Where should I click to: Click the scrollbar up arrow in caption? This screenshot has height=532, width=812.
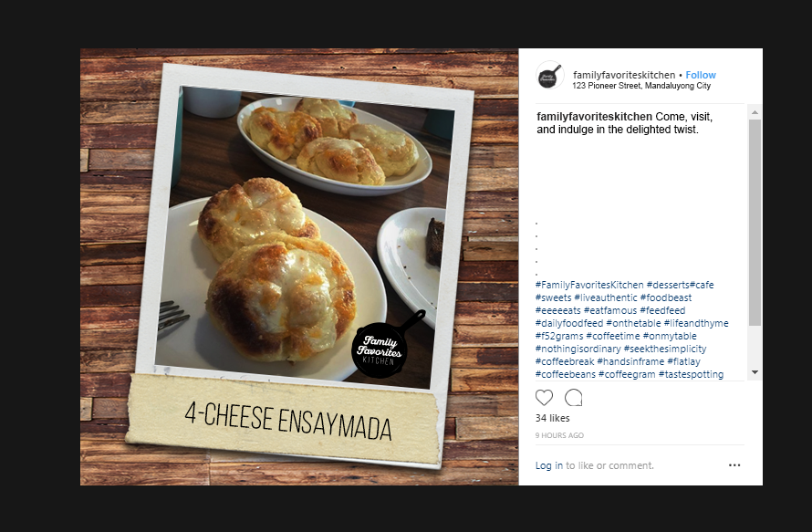tap(755, 112)
